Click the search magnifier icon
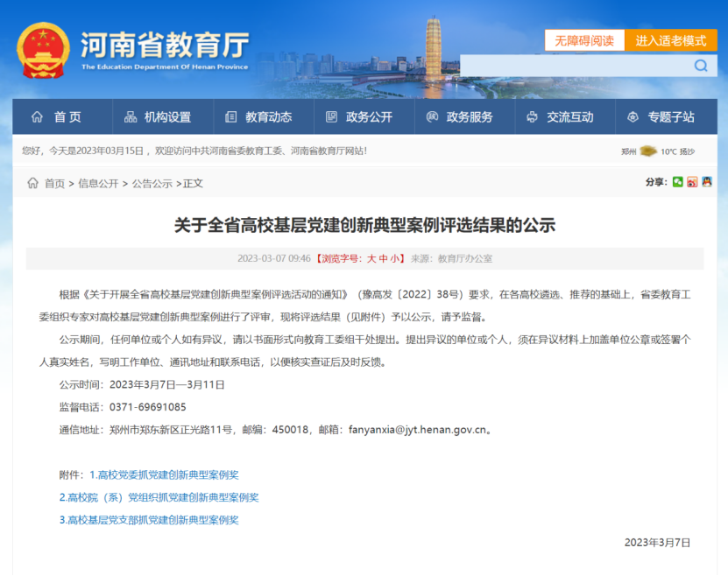Image resolution: width=728 pixels, height=576 pixels. (701, 66)
